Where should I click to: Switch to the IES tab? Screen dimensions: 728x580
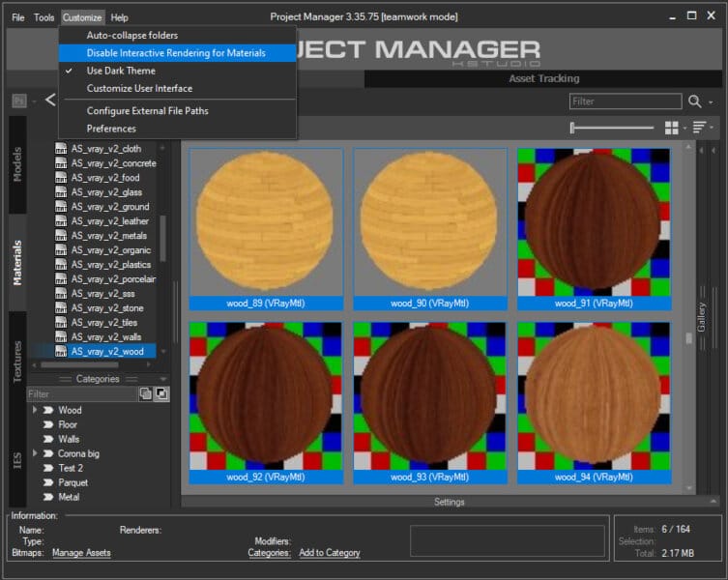(x=17, y=460)
